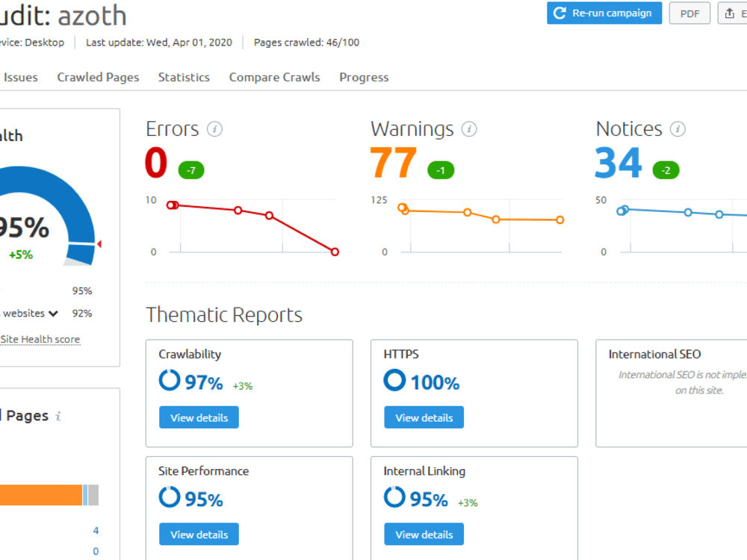Click Last update: Wed, Apr 01, 2020 text
Screen dimensions: 747x560
pyautogui.click(x=159, y=43)
